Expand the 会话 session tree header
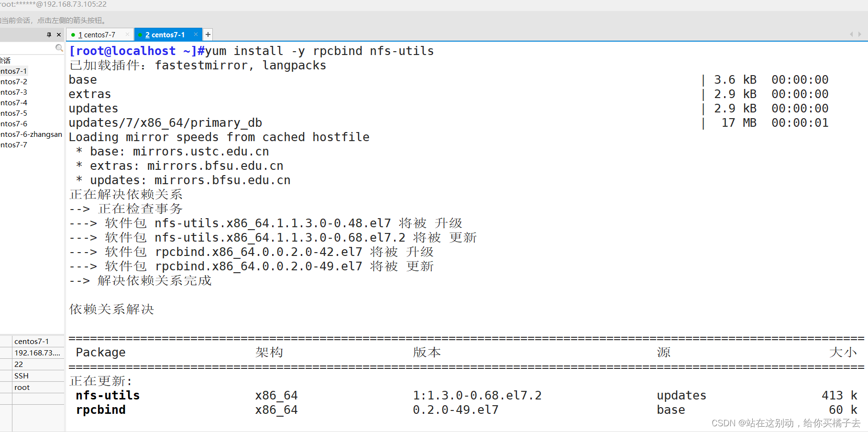The height and width of the screenshot is (432, 868). 6,60
